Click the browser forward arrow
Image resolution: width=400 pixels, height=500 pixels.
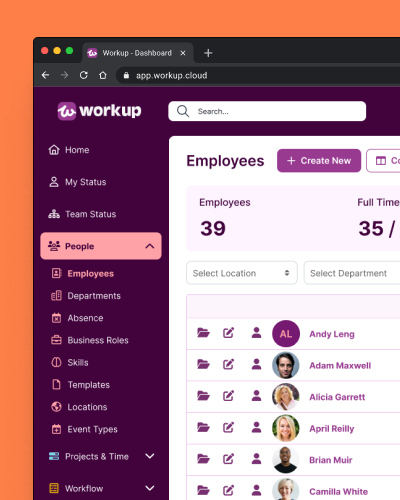pos(64,75)
